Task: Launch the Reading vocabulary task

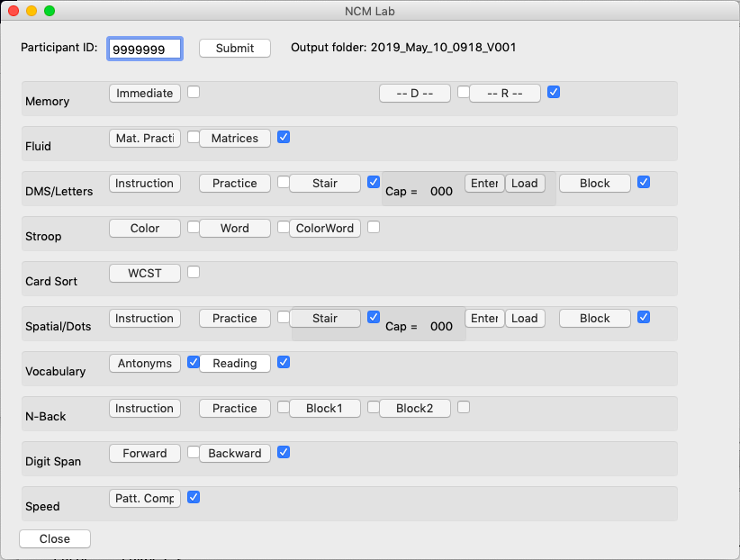Action: pyautogui.click(x=235, y=363)
